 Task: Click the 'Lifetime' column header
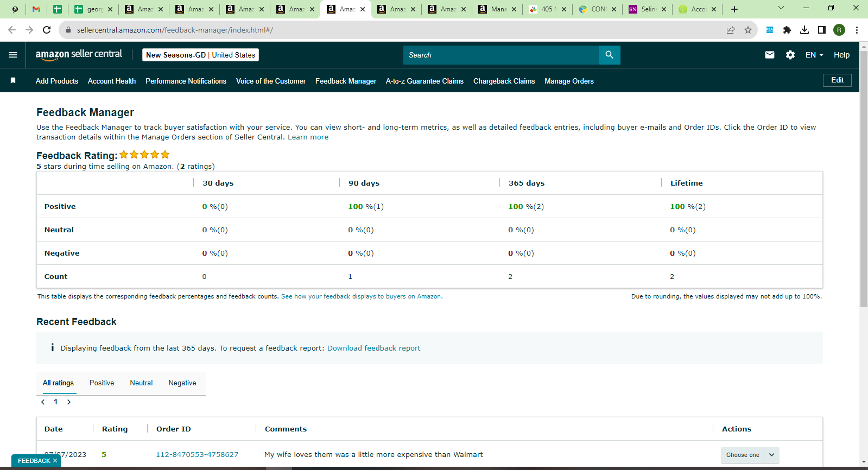click(686, 183)
